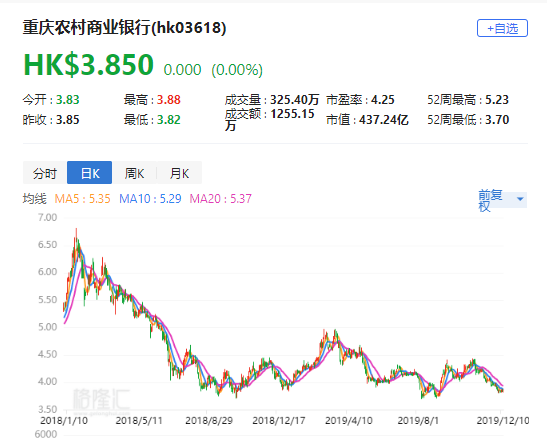Click 成交额 value 1255.15
This screenshot has height=439, width=547.
click(293, 114)
